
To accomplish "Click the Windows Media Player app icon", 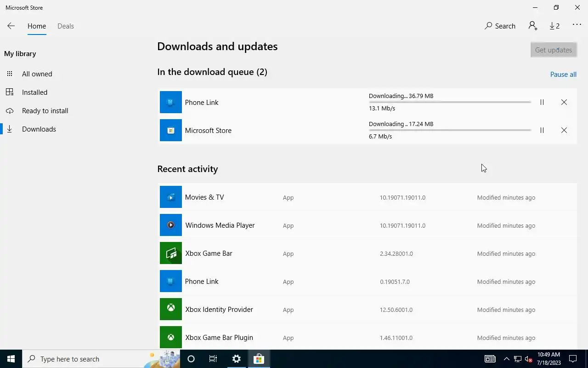I will pyautogui.click(x=171, y=225).
